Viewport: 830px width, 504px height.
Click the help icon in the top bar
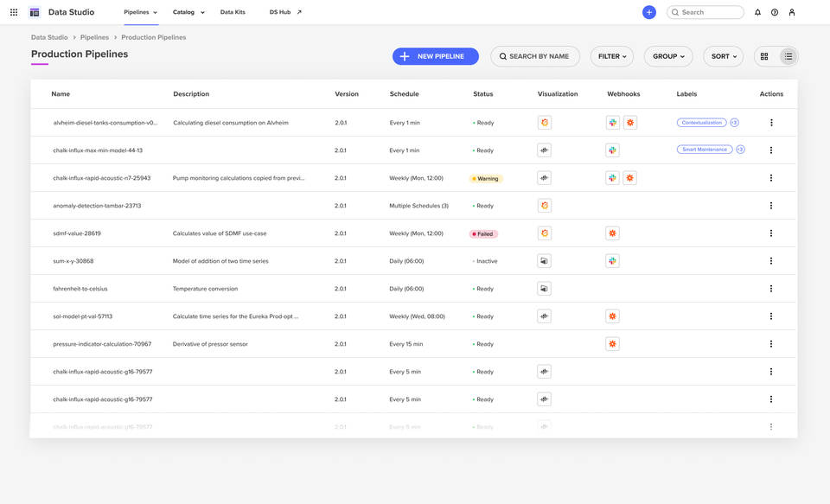pyautogui.click(x=776, y=11)
